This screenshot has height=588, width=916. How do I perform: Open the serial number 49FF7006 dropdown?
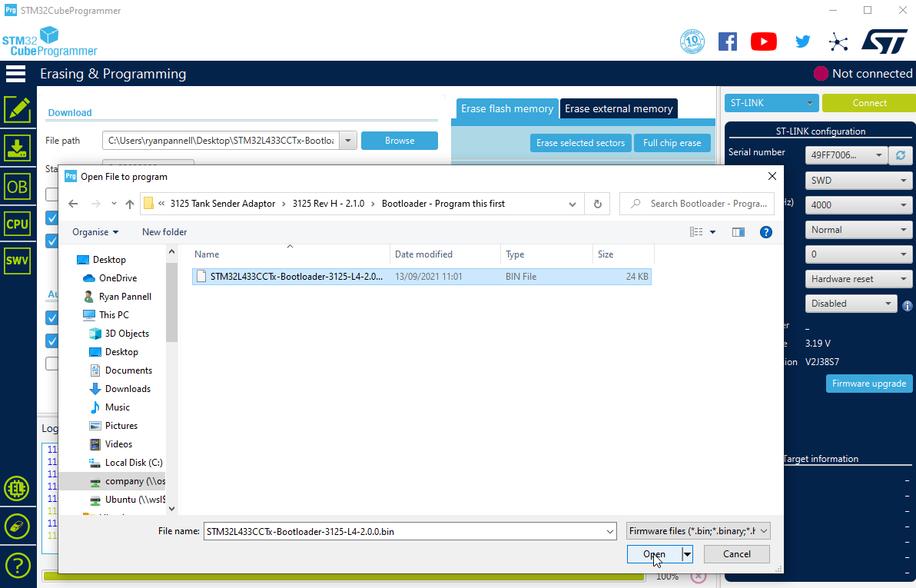[846, 155]
